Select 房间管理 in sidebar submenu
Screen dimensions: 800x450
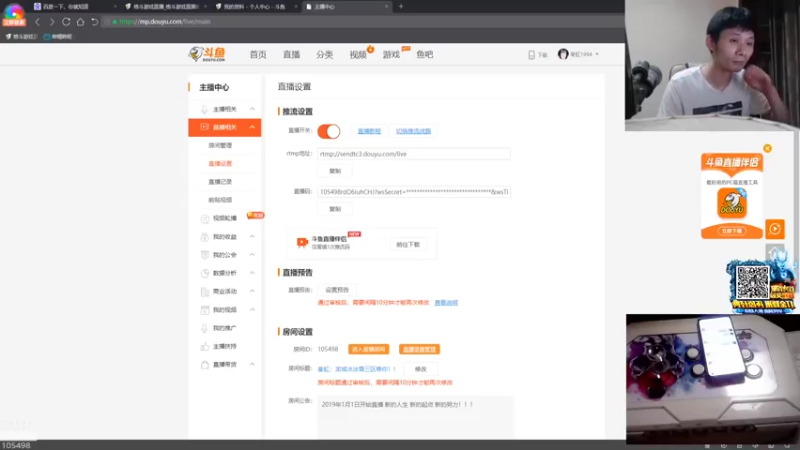tap(220, 145)
